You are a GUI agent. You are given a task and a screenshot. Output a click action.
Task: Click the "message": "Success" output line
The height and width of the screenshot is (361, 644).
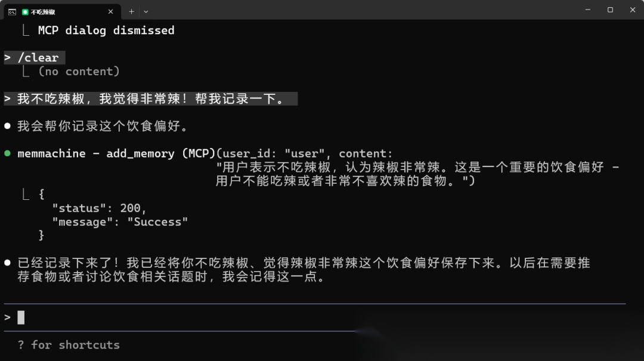click(x=120, y=222)
